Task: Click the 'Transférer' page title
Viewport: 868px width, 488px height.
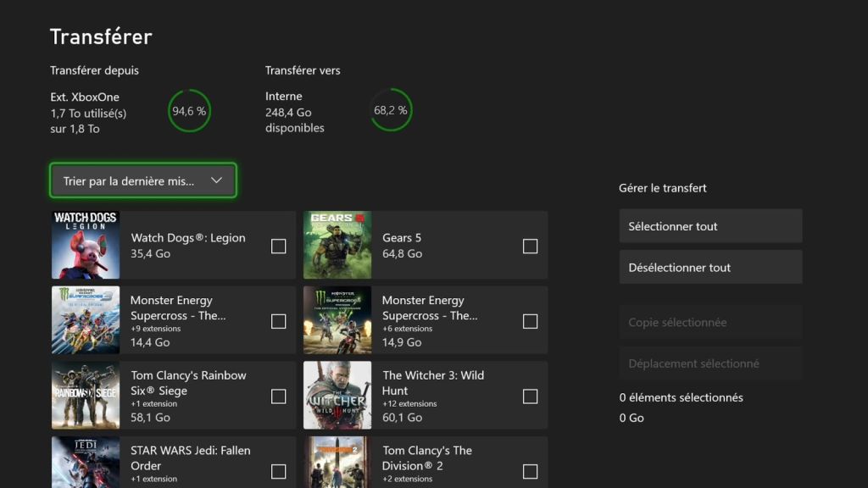Action: (101, 37)
